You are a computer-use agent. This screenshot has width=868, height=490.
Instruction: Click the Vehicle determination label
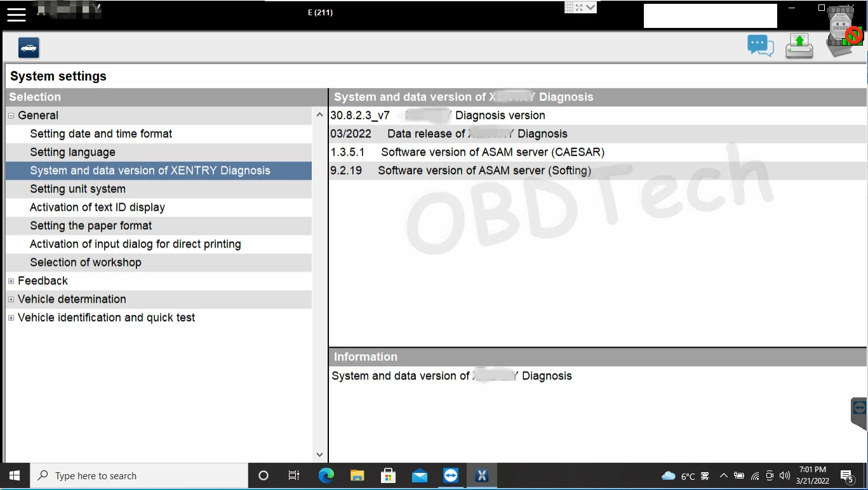[x=72, y=300]
